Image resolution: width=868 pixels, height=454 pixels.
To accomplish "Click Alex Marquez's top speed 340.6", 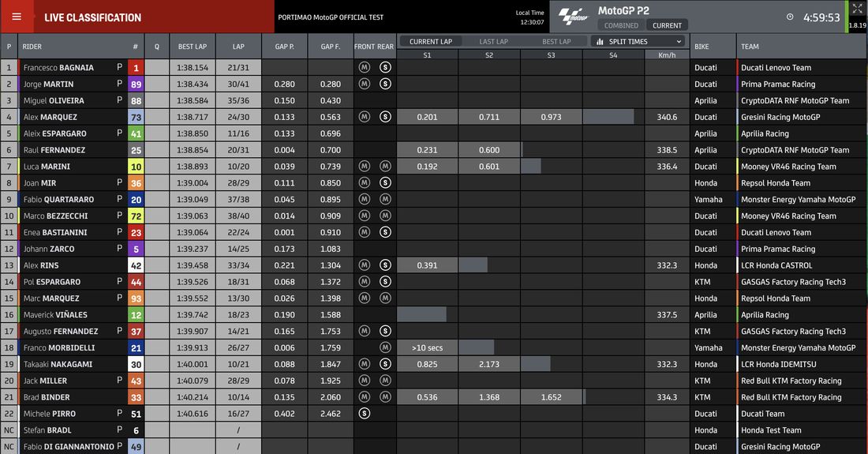I will pyautogui.click(x=667, y=117).
